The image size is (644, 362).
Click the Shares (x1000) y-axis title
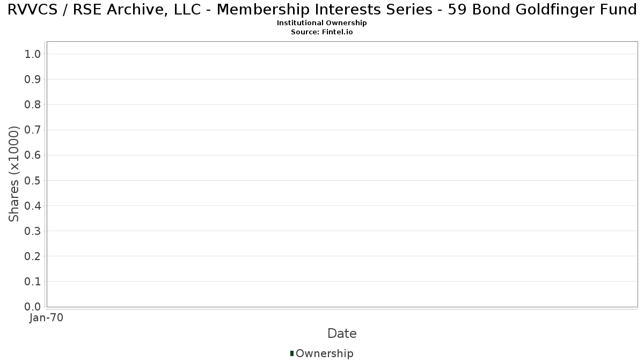[14, 174]
